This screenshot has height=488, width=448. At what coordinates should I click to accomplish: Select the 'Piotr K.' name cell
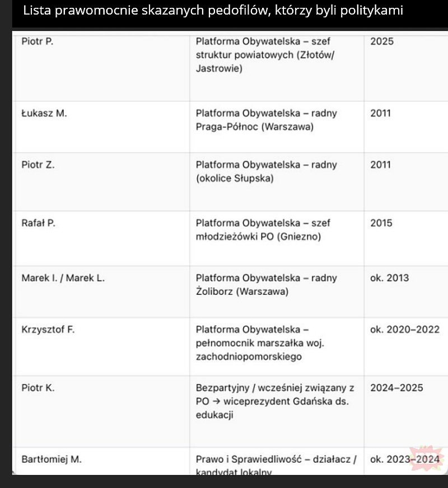pos(38,387)
